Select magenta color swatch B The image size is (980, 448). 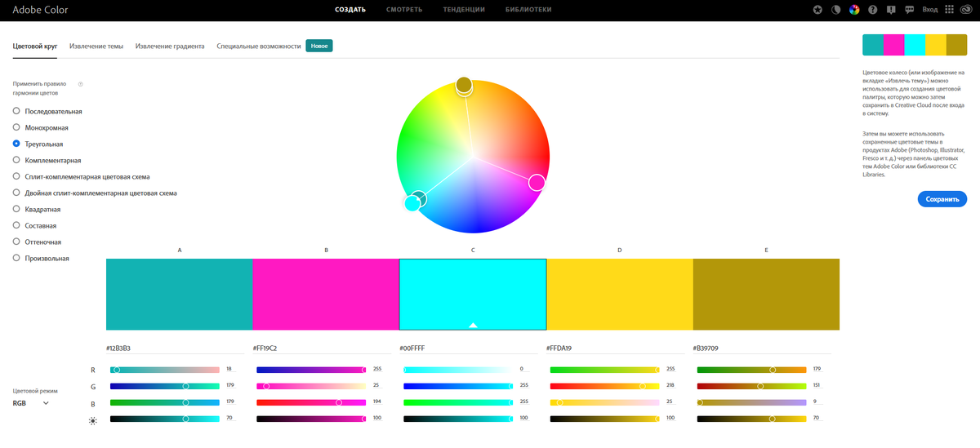point(326,295)
